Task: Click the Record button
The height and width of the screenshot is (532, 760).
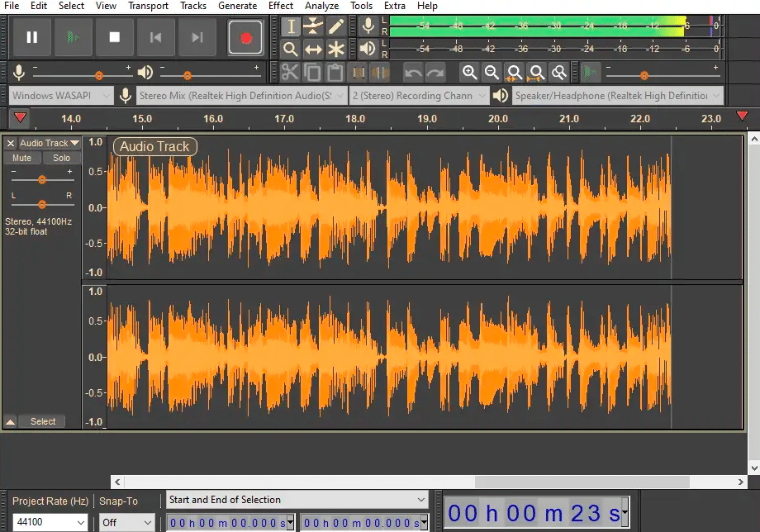Action: [x=245, y=37]
